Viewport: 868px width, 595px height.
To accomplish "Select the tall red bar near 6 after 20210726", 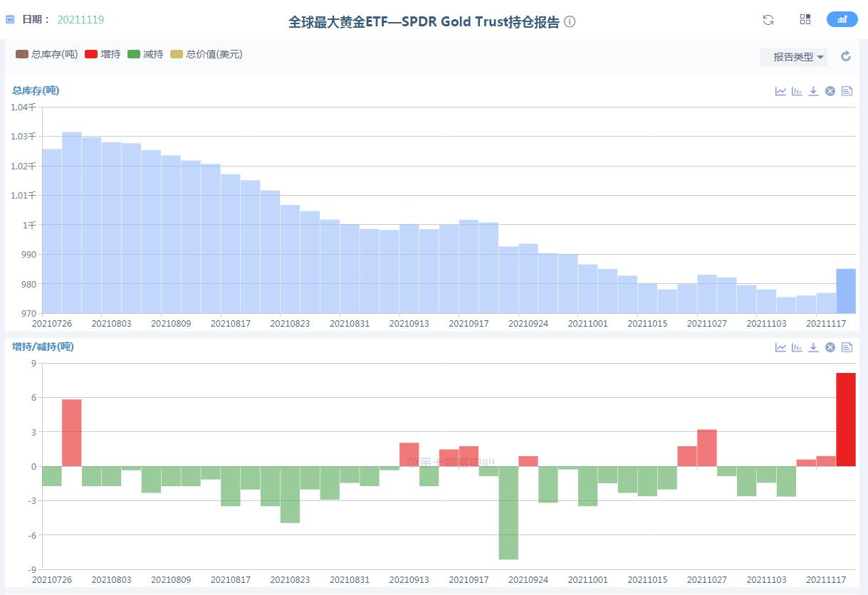I will click(72, 433).
